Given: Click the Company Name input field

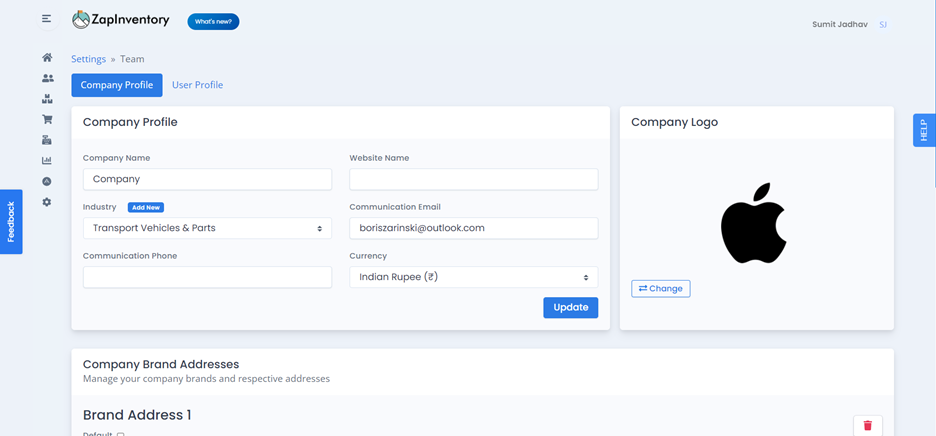Looking at the screenshot, I should [207, 179].
